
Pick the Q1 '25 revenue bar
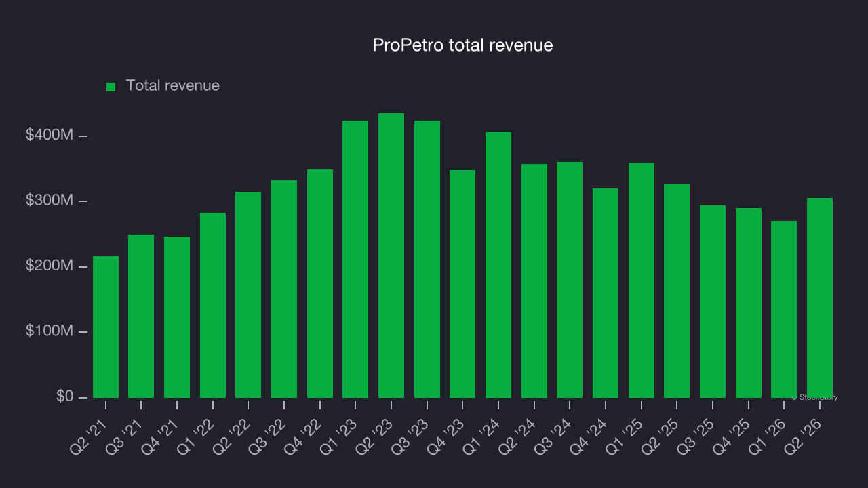click(x=642, y=280)
